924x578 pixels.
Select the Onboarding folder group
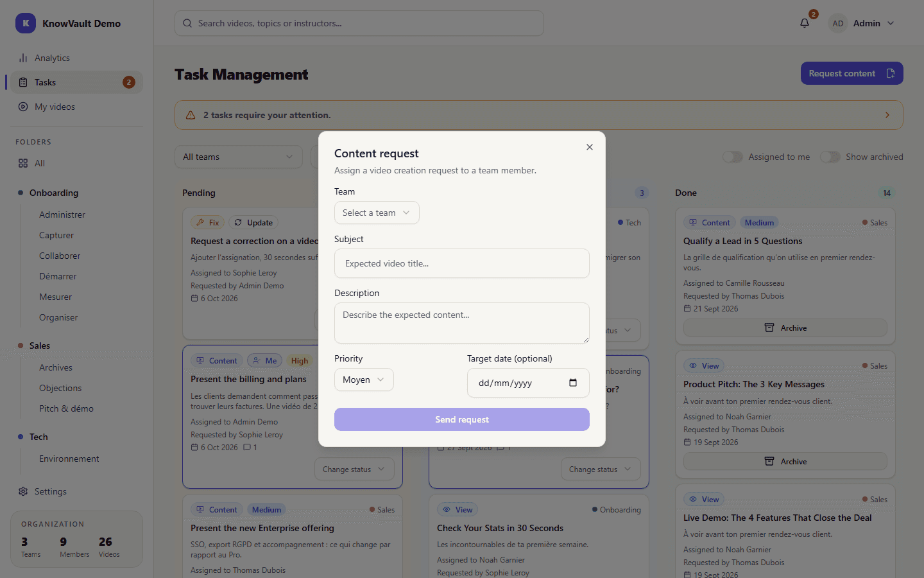click(x=54, y=193)
